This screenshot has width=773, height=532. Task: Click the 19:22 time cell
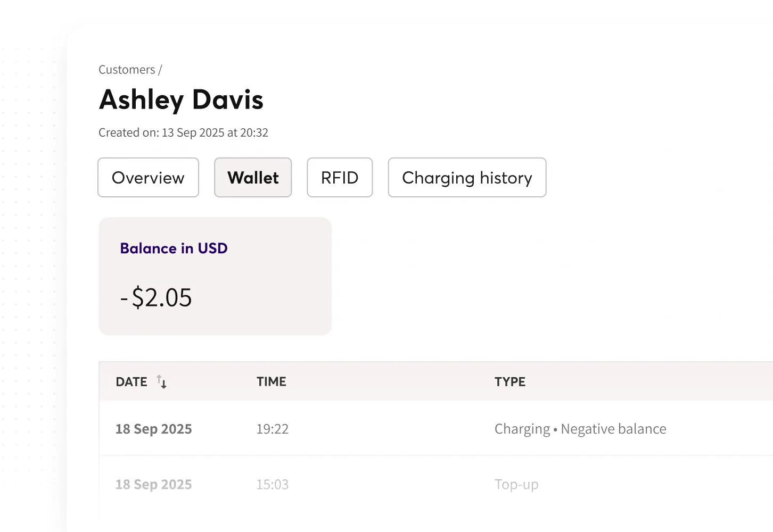point(273,429)
